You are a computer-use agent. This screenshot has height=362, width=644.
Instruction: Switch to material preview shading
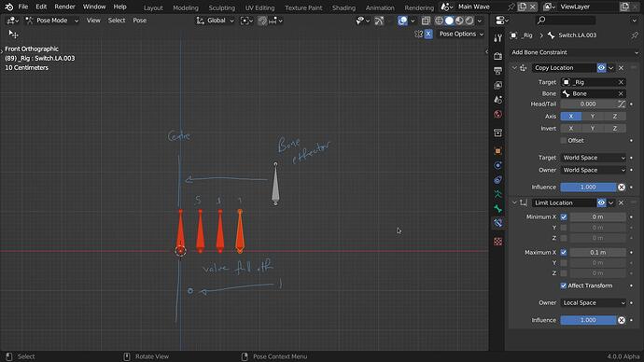click(x=459, y=21)
